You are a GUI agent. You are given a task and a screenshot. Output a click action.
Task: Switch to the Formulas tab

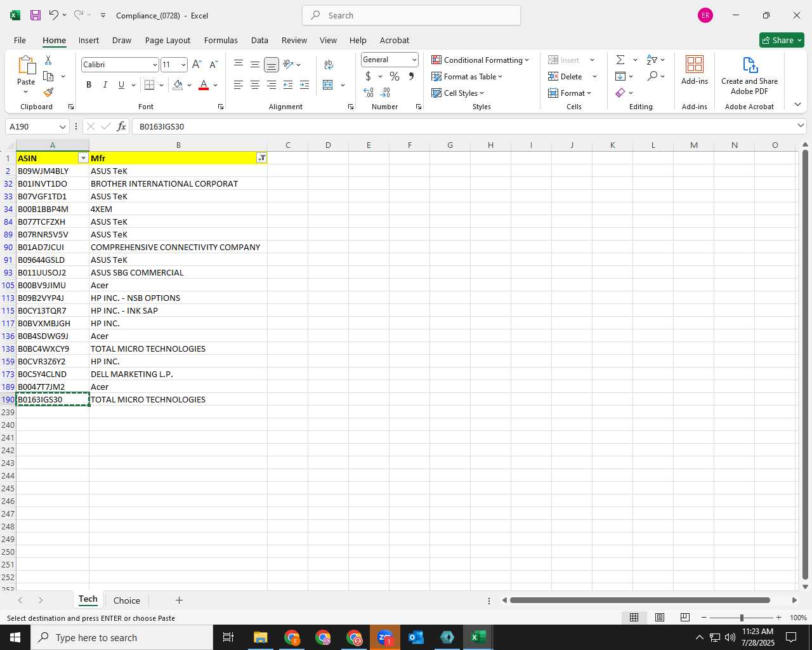pyautogui.click(x=221, y=40)
